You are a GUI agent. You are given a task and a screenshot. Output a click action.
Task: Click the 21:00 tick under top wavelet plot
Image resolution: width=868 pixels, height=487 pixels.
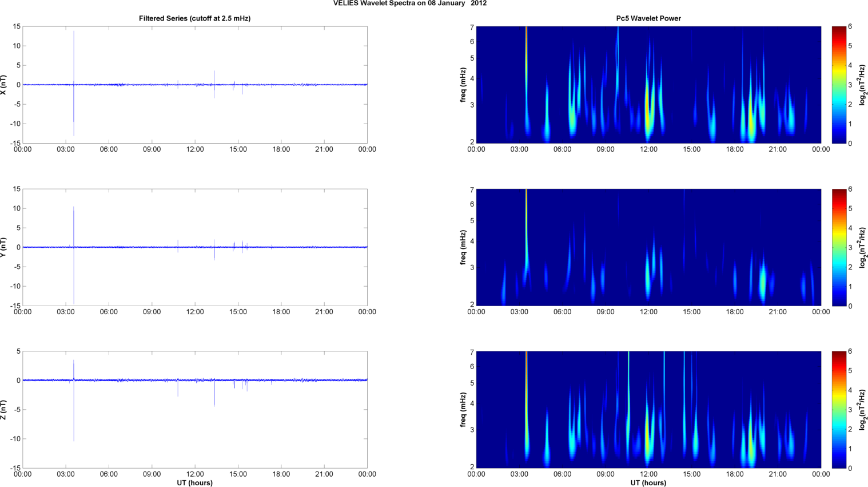coord(778,149)
